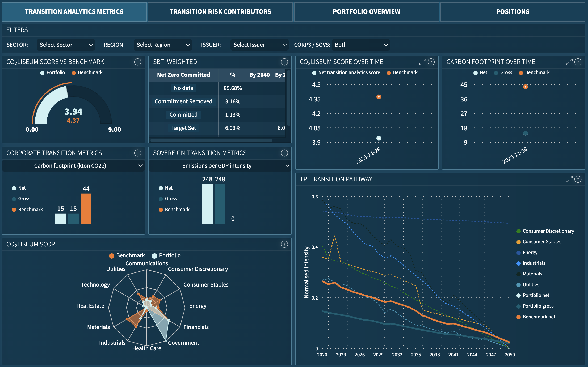Expand the Carbon Footprint Over Time chart
The height and width of the screenshot is (367, 588).
click(x=569, y=62)
